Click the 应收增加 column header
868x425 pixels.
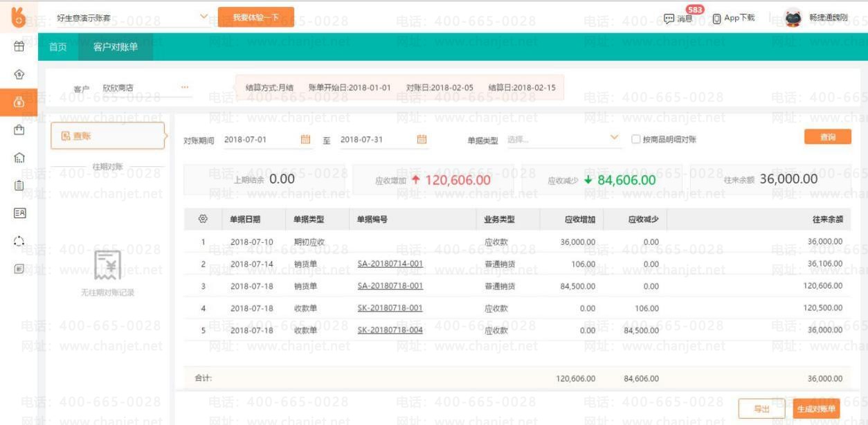pyautogui.click(x=580, y=219)
